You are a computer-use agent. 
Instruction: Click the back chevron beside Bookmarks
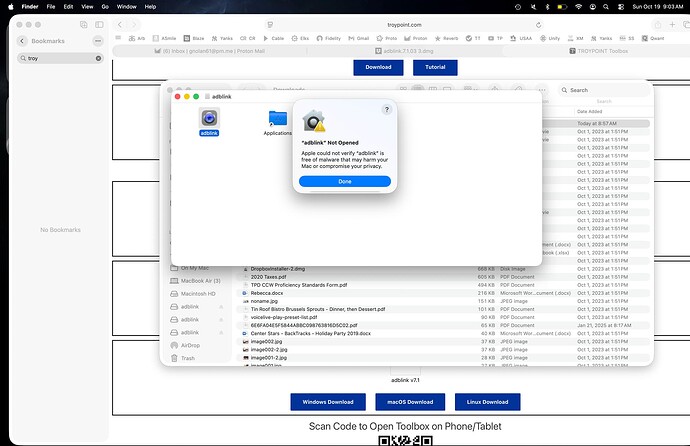pos(22,41)
